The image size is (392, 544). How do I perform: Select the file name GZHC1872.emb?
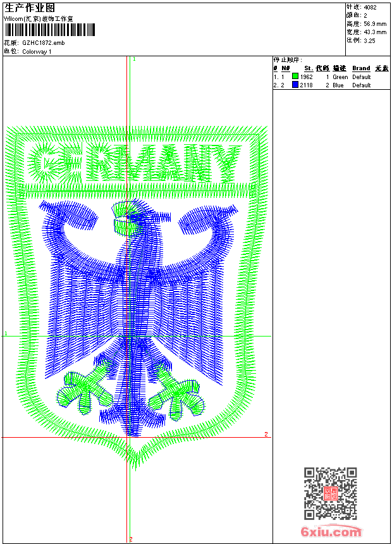44,43
